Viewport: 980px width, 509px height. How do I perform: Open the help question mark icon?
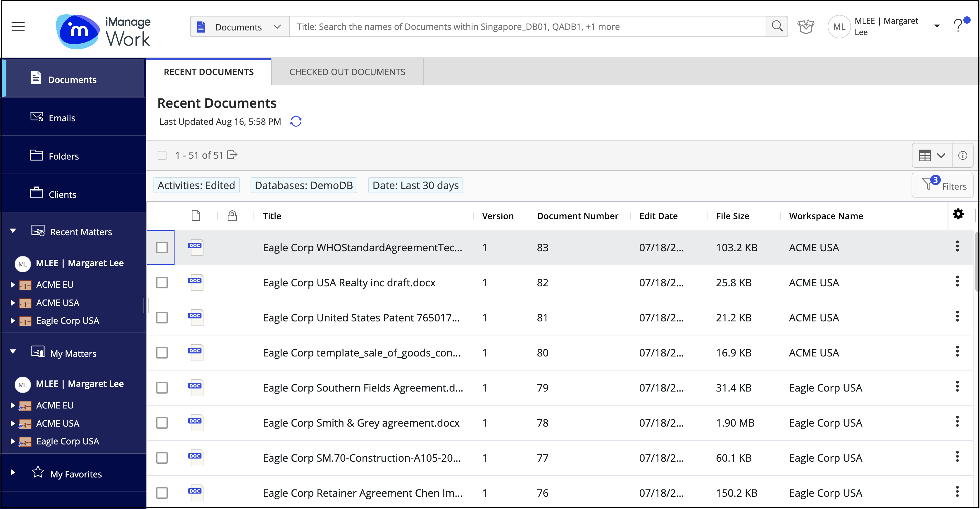[x=958, y=26]
